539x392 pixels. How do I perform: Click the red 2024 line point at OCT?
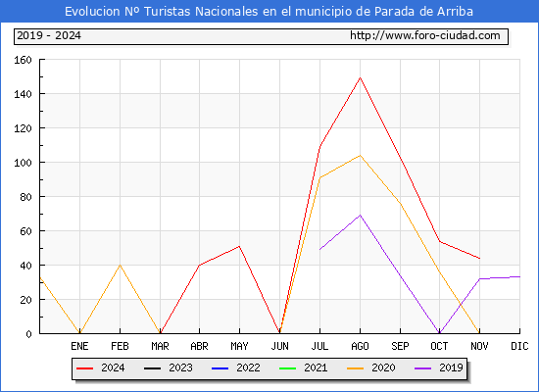tap(439, 241)
